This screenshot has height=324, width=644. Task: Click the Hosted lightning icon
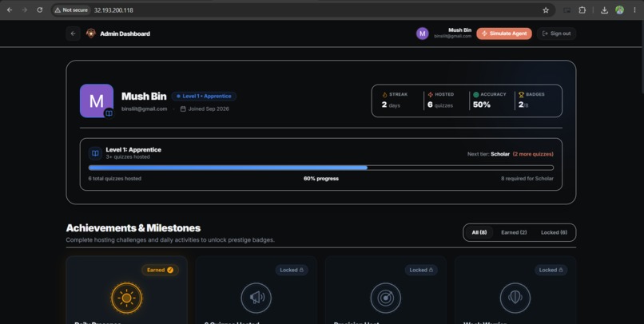click(x=431, y=95)
